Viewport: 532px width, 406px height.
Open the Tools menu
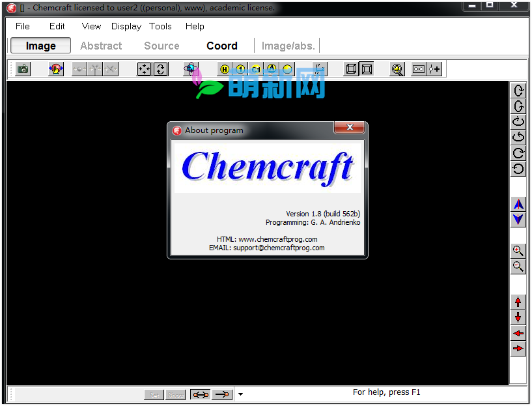click(160, 27)
